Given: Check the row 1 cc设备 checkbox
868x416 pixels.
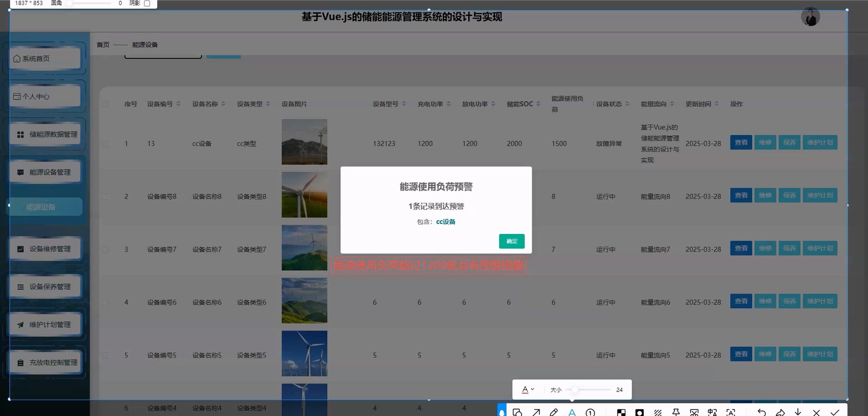Looking at the screenshot, I should pos(105,144).
